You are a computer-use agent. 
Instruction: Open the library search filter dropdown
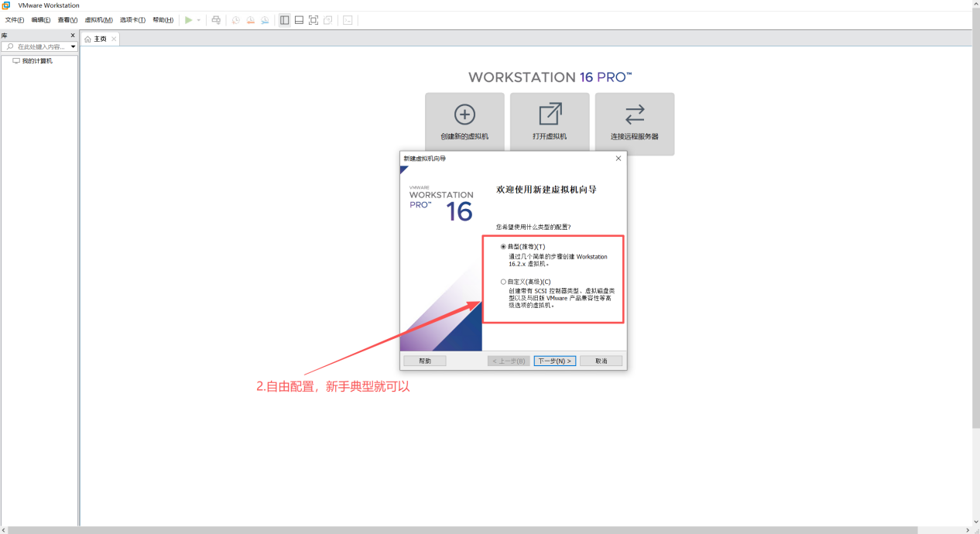click(74, 46)
